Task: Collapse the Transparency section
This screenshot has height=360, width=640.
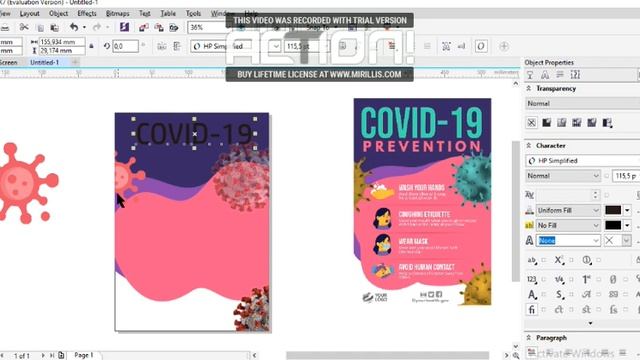Action: pos(529,88)
